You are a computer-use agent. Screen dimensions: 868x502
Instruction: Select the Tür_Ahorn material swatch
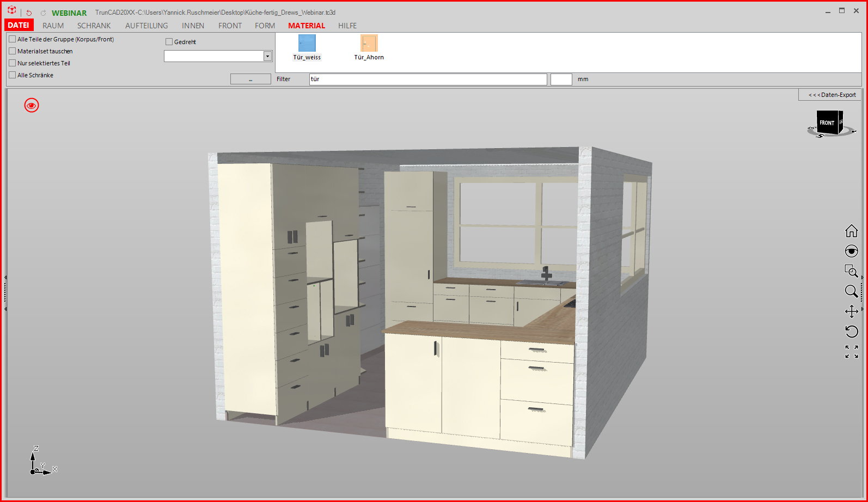(369, 47)
